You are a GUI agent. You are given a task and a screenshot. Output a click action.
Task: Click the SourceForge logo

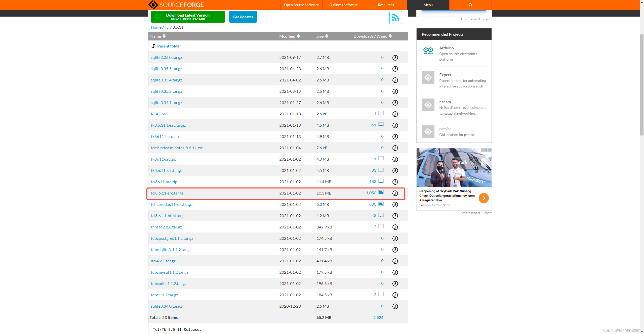coord(176,5)
